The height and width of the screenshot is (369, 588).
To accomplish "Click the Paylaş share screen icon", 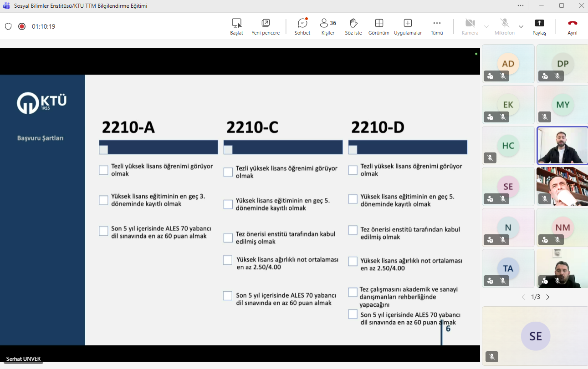I will tap(539, 26).
